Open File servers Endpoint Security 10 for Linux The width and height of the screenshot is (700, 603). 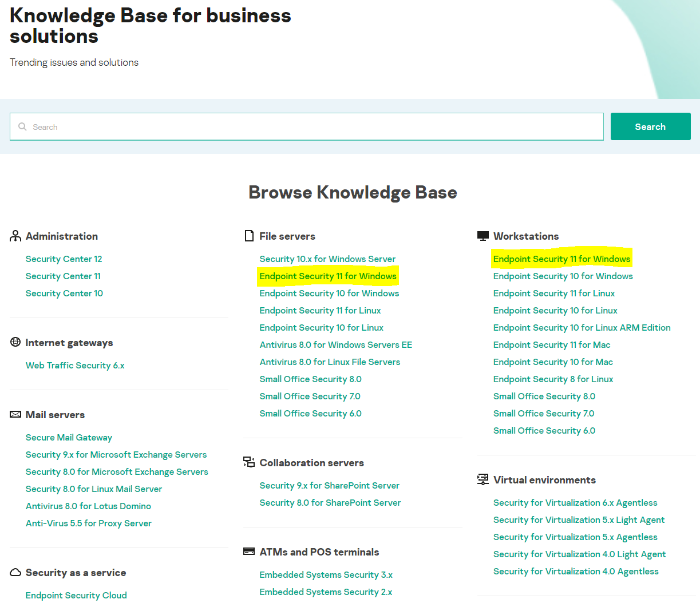pos(321,328)
